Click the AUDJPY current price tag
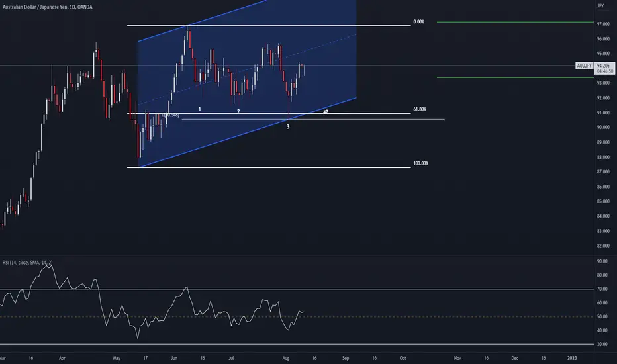617x364 pixels. tap(584, 66)
